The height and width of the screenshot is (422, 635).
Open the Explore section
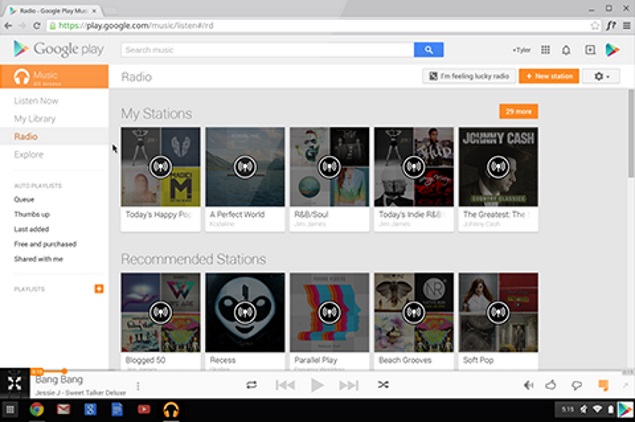(x=29, y=154)
